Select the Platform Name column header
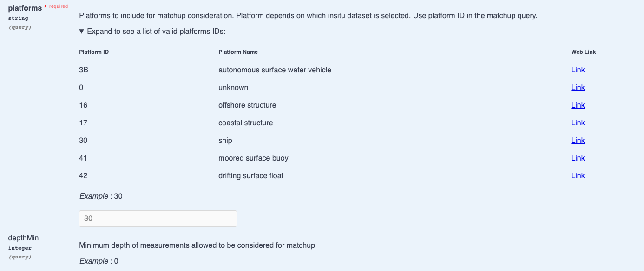This screenshot has height=271, width=644. 238,52
